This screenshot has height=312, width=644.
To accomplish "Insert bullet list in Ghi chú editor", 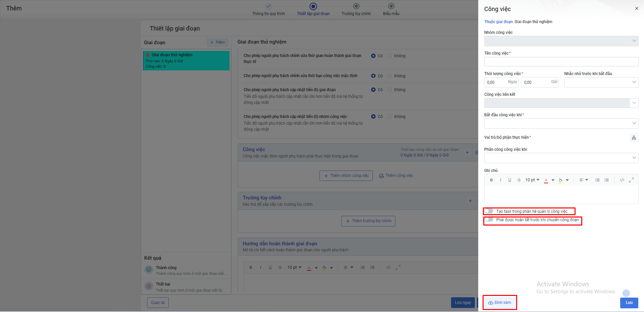I will pyautogui.click(x=606, y=180).
